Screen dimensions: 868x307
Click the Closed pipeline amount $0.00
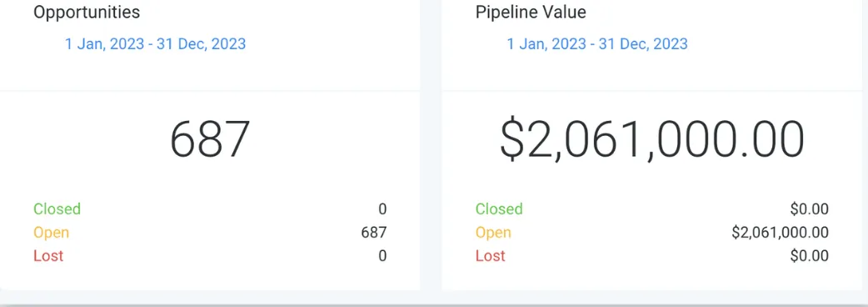(x=810, y=209)
